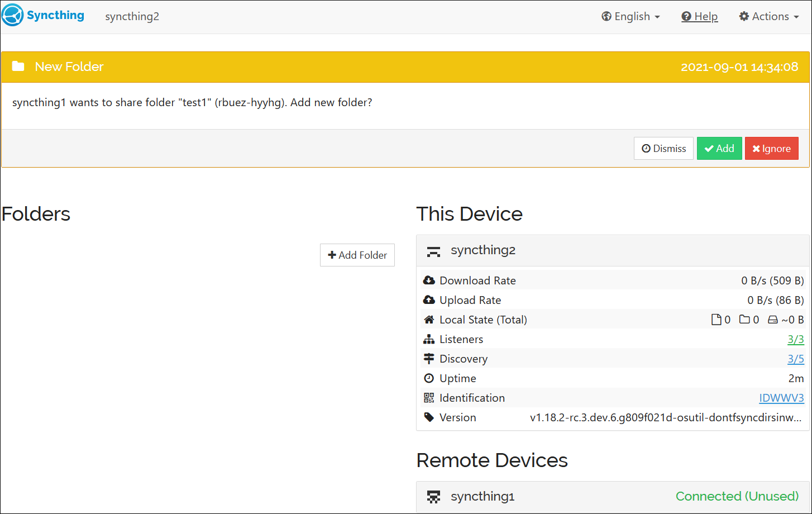Viewport: 812px width, 514px height.
Task: Click the Listeners sitemap icon
Action: 429,339
